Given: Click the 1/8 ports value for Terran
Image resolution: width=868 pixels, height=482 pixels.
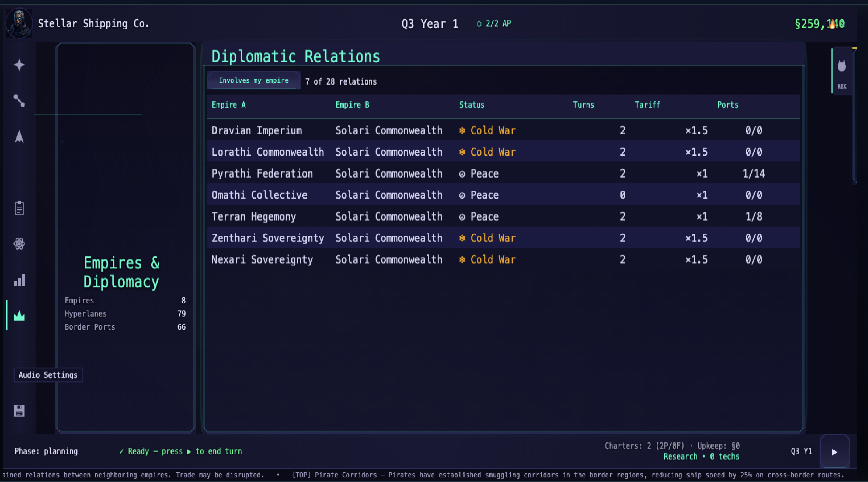Looking at the screenshot, I should pos(754,216).
